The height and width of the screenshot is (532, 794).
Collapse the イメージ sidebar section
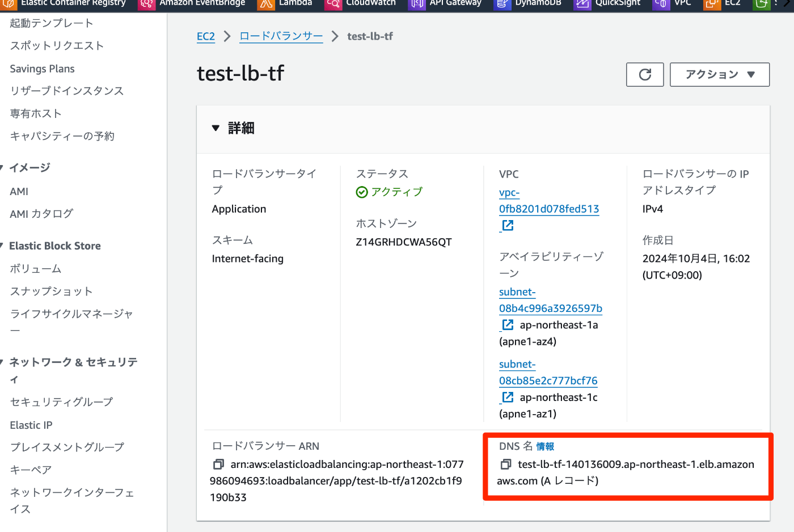pos(2,168)
